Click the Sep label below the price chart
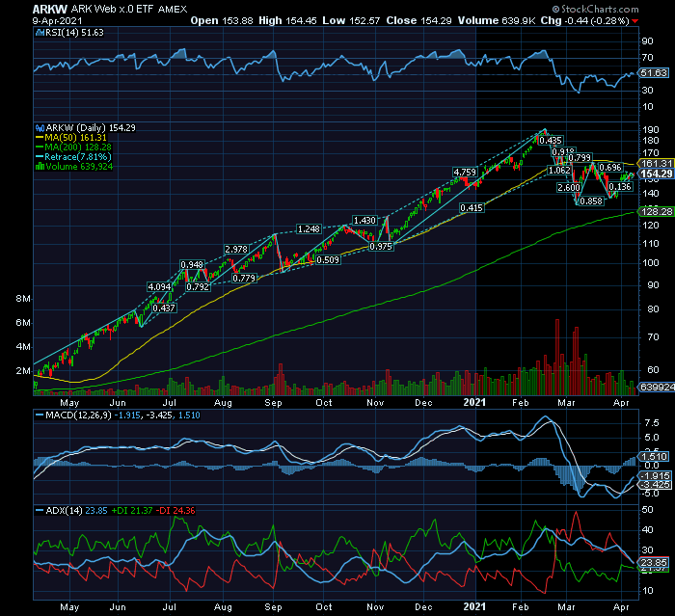This screenshot has height=616, width=675. click(x=273, y=403)
